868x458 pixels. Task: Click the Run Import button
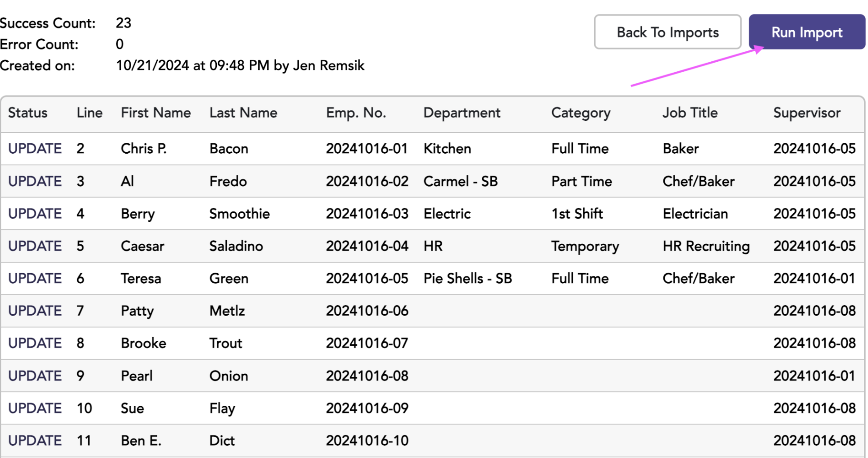pyautogui.click(x=807, y=32)
